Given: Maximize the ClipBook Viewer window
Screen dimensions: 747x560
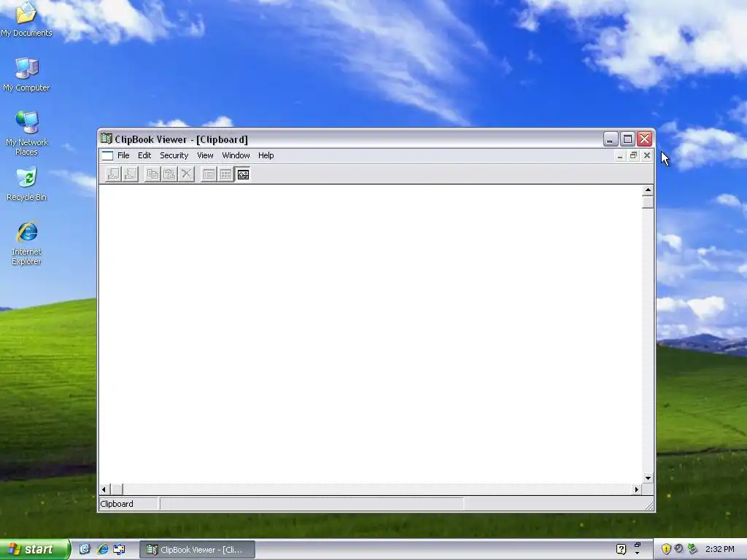Looking at the screenshot, I should 628,139.
